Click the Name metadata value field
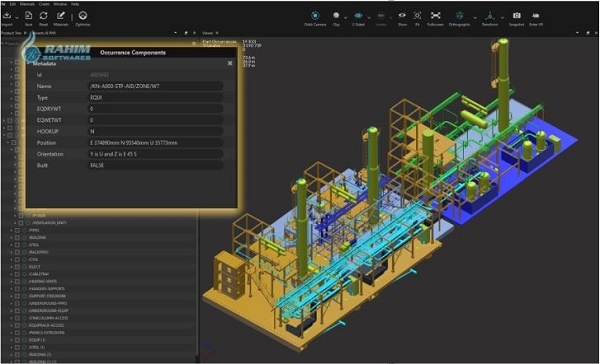The height and width of the screenshot is (364, 600). (155, 86)
